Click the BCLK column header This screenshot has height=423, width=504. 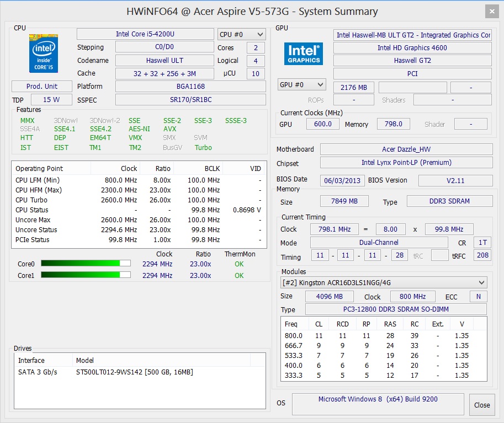(x=198, y=168)
